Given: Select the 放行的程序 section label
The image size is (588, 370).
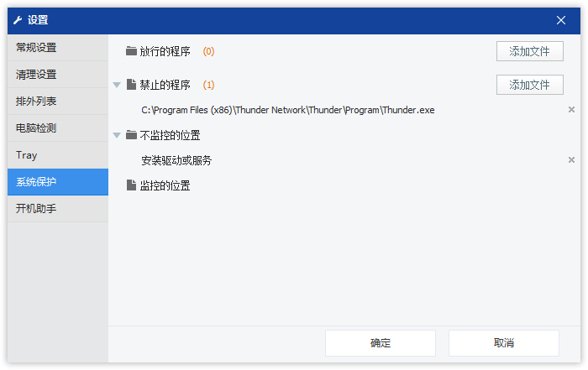Looking at the screenshot, I should pos(165,51).
